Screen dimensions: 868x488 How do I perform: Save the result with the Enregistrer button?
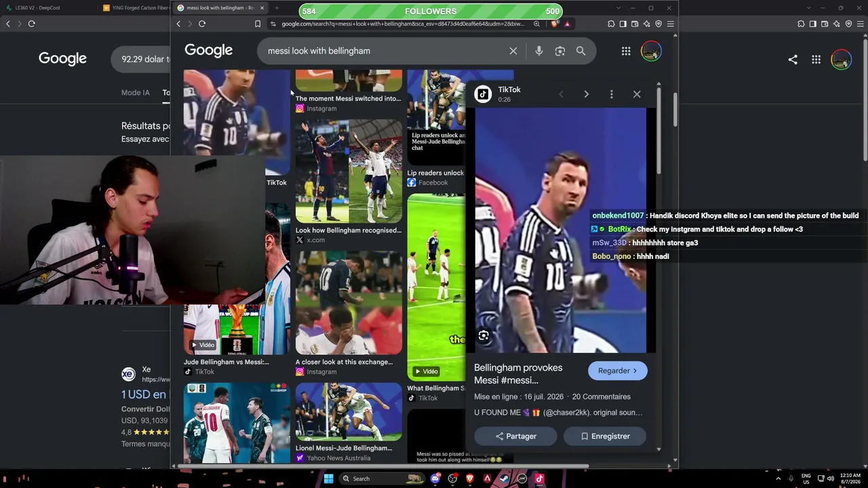(605, 436)
